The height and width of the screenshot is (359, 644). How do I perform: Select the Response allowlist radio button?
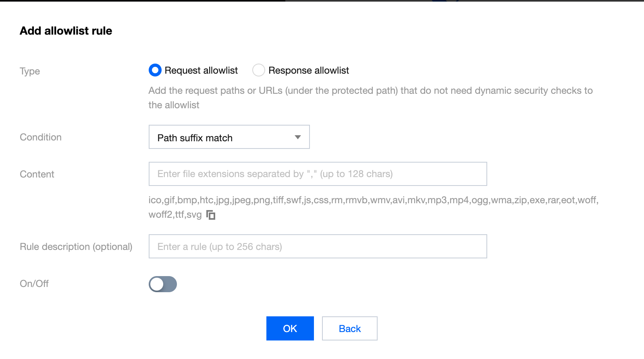pos(259,70)
